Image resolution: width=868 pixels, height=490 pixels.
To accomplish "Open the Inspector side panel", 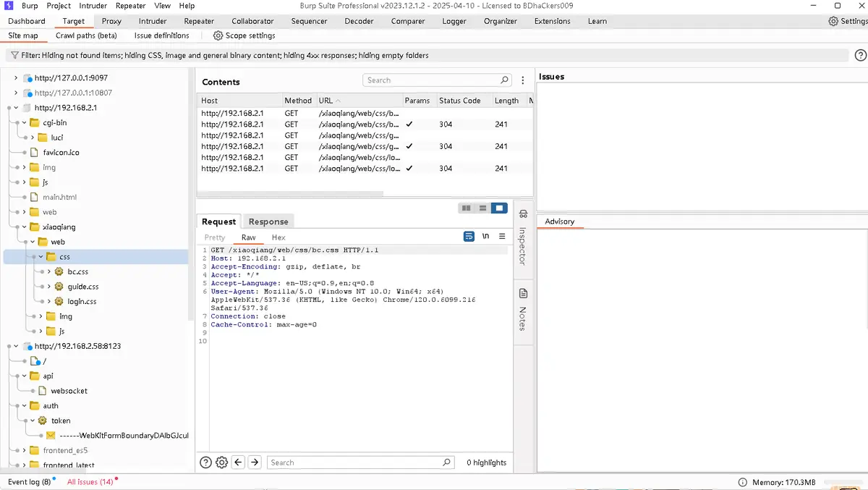I will (x=523, y=237).
